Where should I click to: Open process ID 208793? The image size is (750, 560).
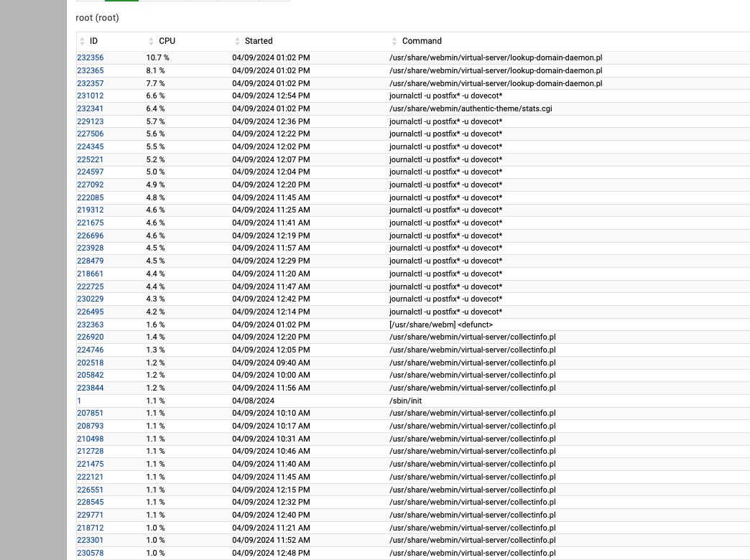[91, 426]
